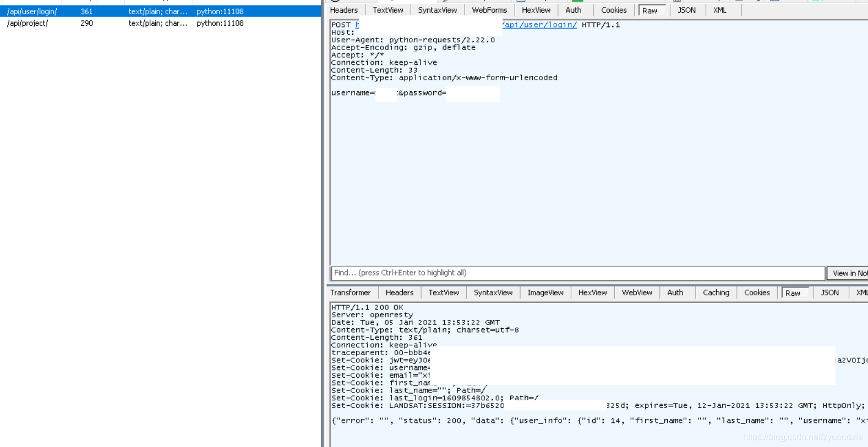Screen dimensions: 868x447
Task: Open the response HexView tab
Action: point(592,293)
